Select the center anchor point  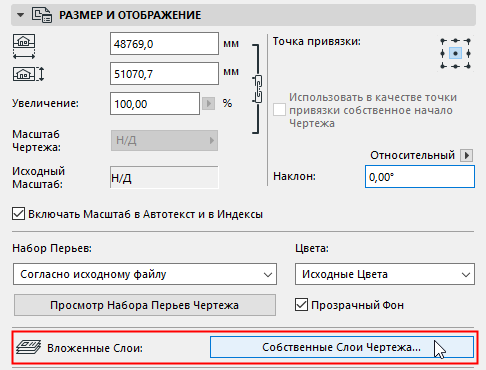click(455, 53)
